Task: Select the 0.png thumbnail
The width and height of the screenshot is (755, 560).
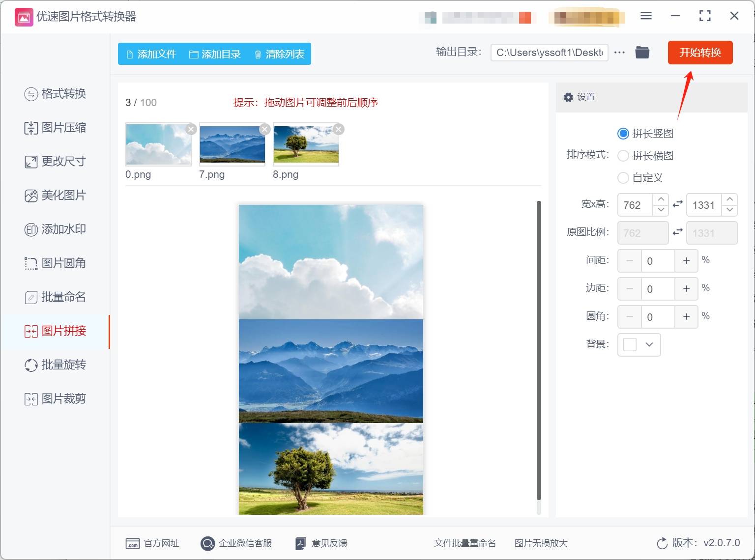Action: click(158, 144)
